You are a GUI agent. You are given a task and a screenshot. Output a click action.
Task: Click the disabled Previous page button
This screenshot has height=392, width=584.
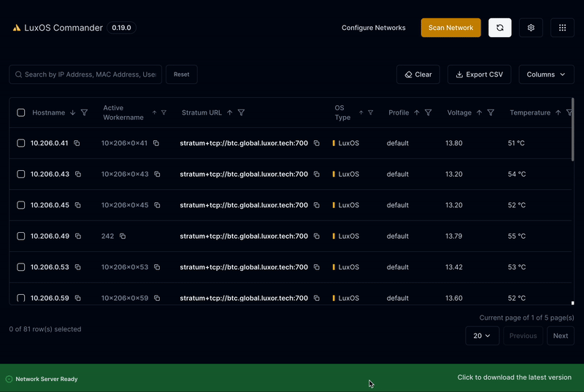click(523, 336)
